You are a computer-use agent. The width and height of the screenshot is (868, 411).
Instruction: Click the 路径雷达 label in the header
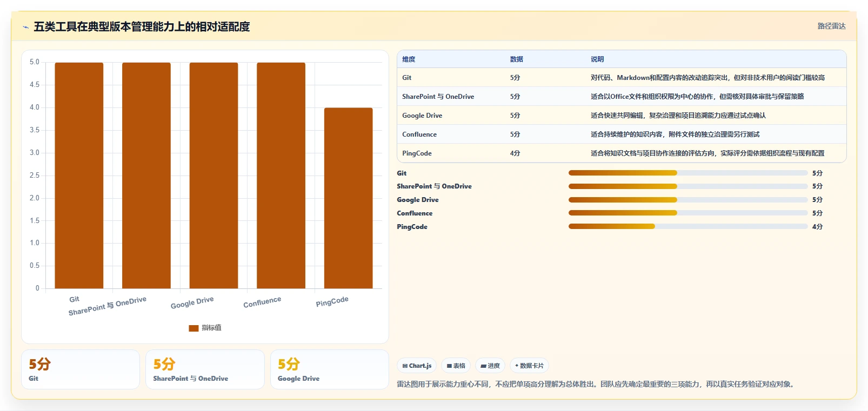(831, 26)
